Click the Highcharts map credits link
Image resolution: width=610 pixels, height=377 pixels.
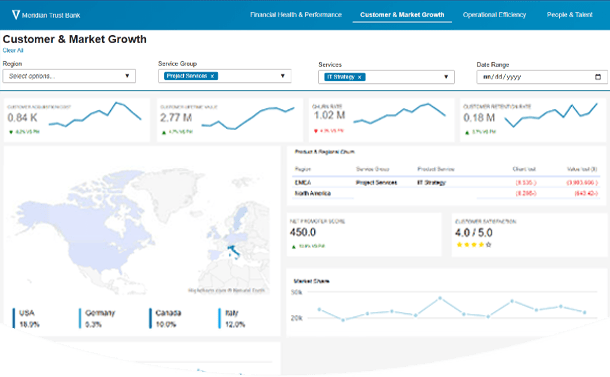(x=226, y=290)
